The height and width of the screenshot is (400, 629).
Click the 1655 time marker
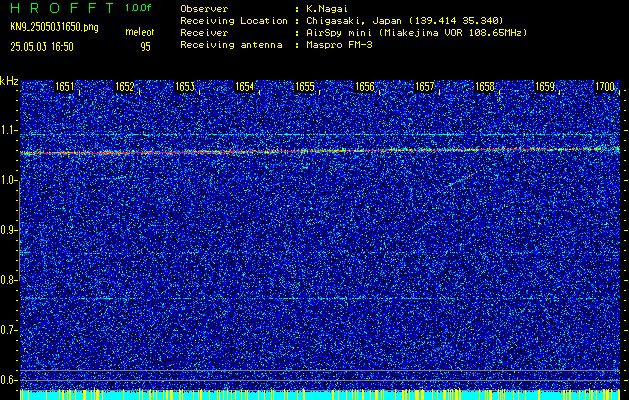[304, 87]
